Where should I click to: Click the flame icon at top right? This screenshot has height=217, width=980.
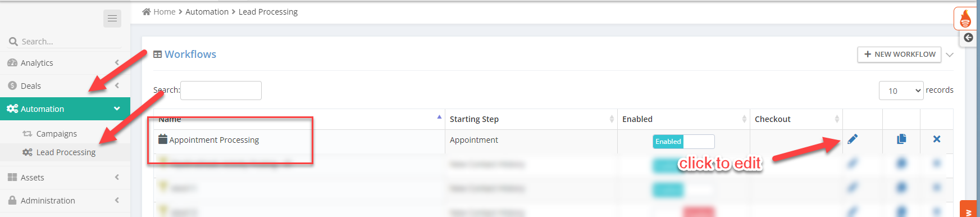pyautogui.click(x=965, y=19)
